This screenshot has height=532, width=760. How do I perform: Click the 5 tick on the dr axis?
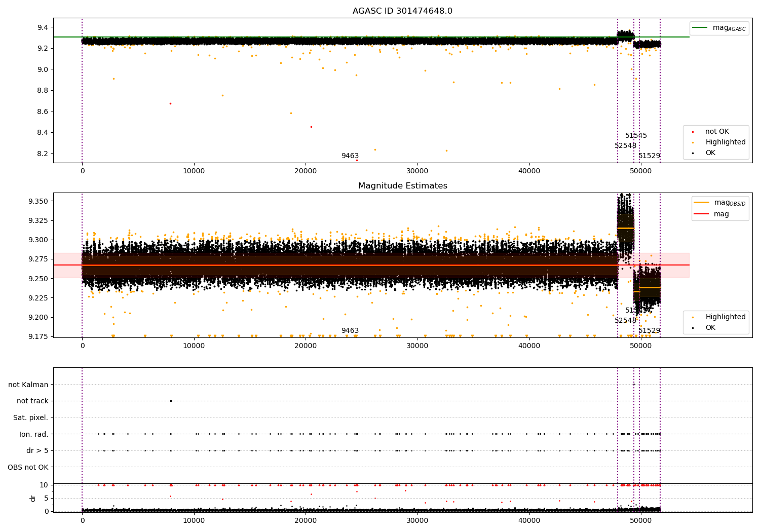pos(46,498)
